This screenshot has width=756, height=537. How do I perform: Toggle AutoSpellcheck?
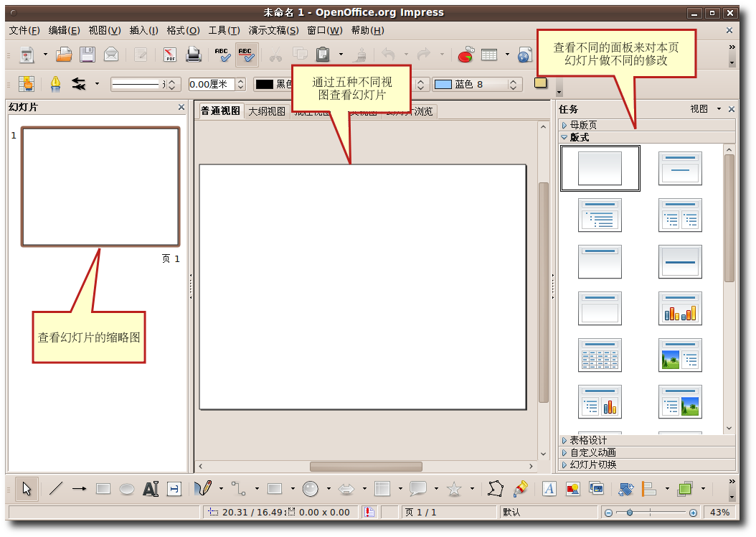pyautogui.click(x=246, y=55)
